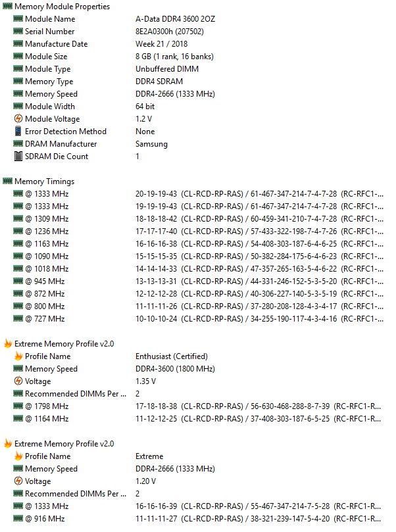Select serial value 8E2A0300h (207502)
Screen dimensions: 396x532
[x=170, y=32]
